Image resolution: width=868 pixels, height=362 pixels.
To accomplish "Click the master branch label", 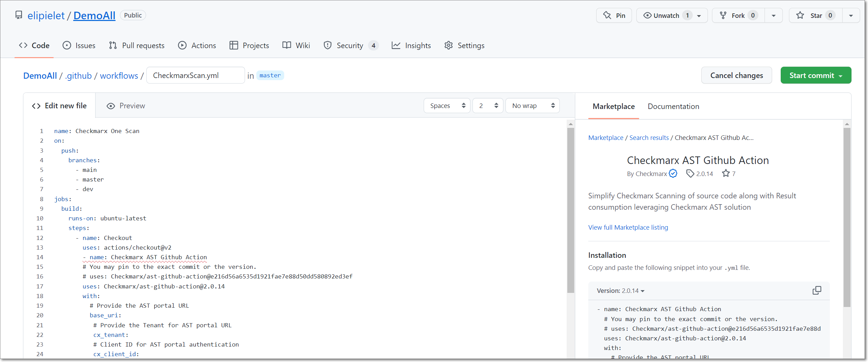I will pos(270,75).
